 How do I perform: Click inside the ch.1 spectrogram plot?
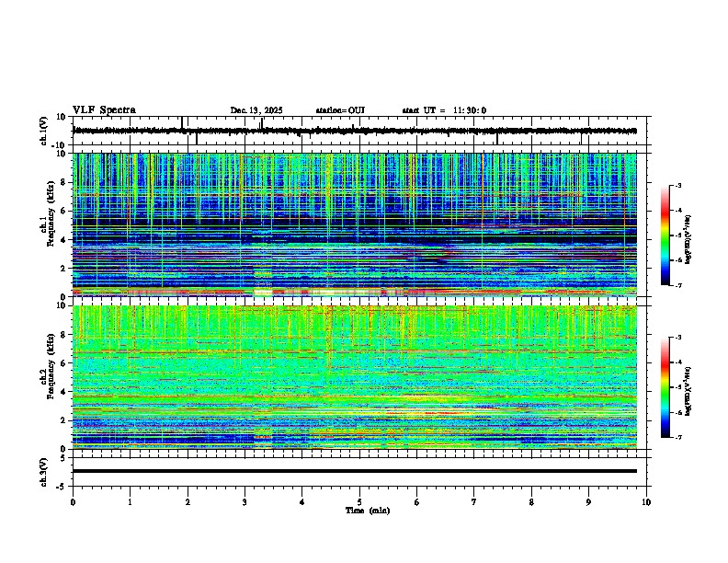coord(355,224)
